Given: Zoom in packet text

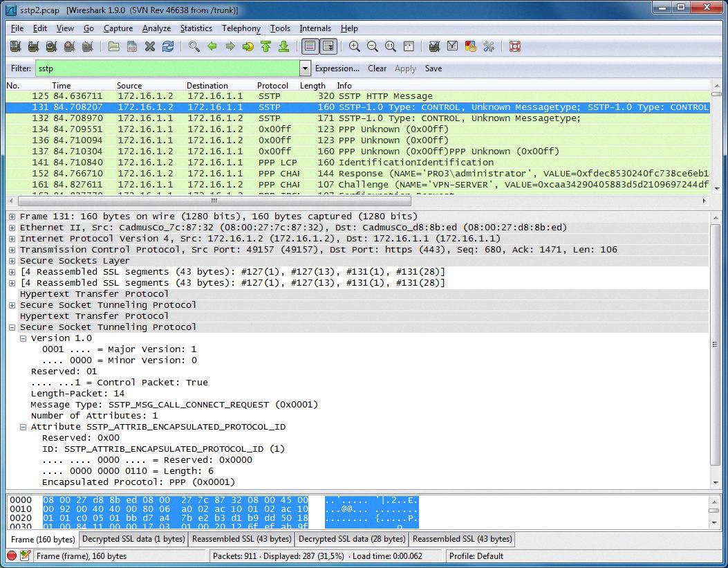Looking at the screenshot, I should point(354,46).
